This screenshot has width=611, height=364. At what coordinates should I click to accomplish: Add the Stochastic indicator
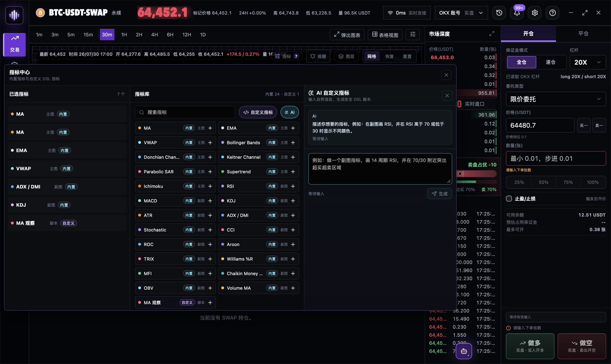[210, 230]
